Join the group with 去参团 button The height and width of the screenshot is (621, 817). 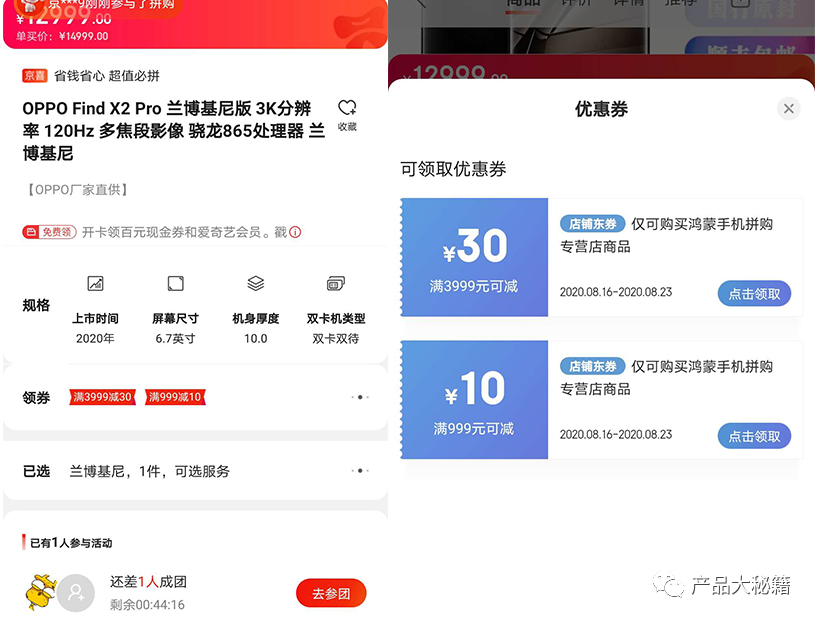click(x=331, y=593)
